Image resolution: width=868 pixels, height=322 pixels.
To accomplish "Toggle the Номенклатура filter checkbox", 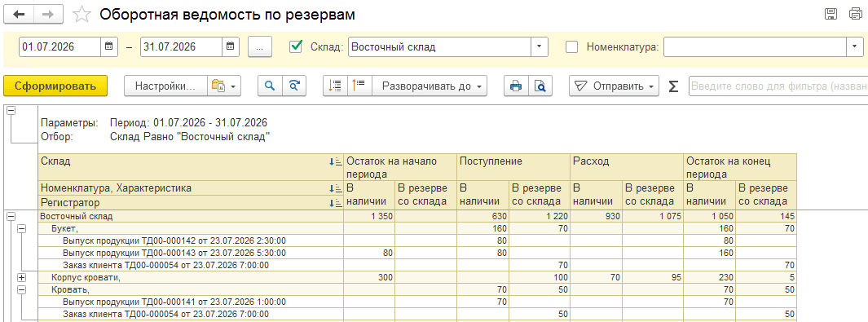I will tap(572, 47).
